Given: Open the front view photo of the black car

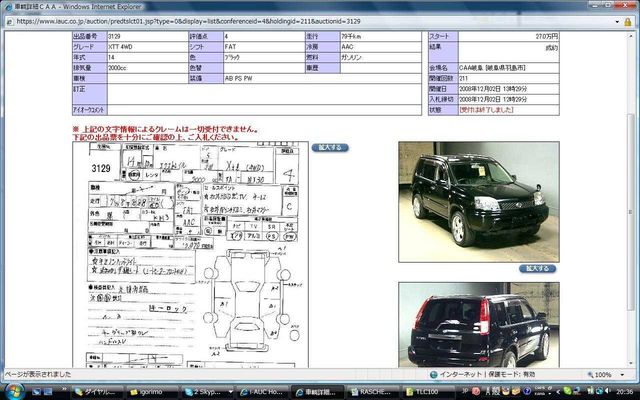Looking at the screenshot, I should tap(479, 202).
